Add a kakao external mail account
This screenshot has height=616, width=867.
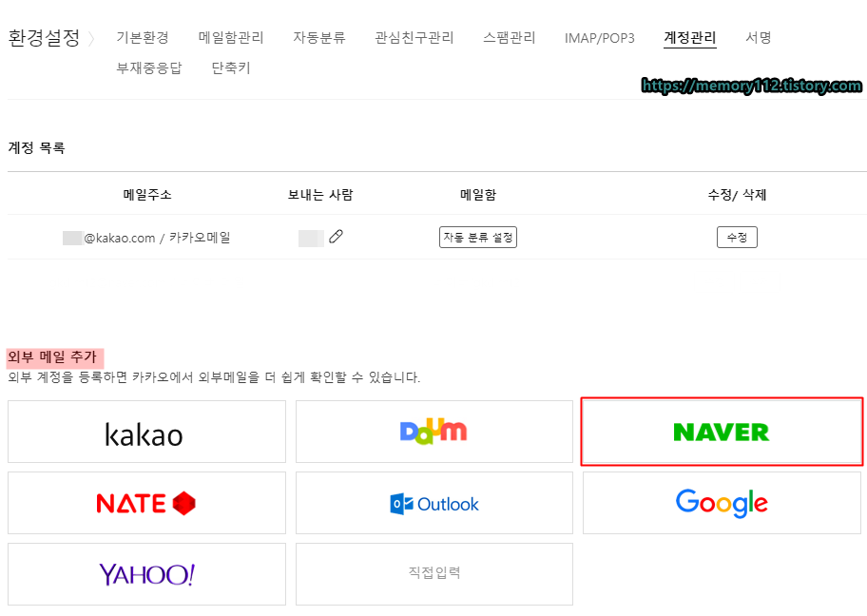tap(146, 432)
